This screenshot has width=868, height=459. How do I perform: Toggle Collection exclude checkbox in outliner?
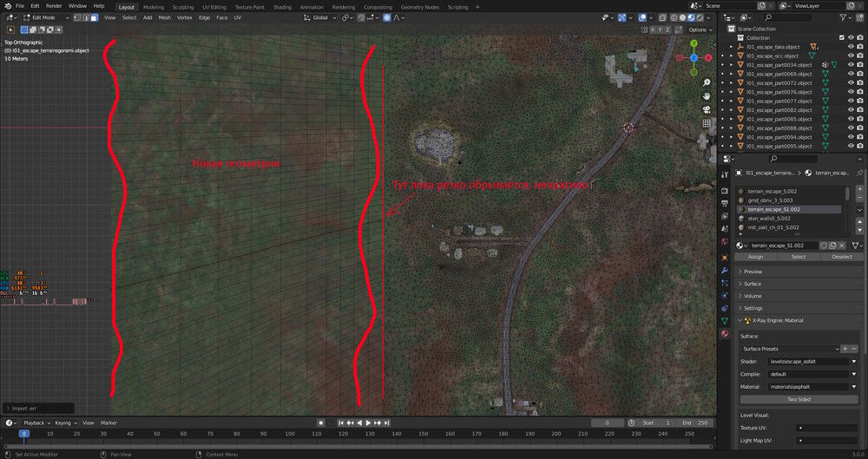click(x=841, y=37)
